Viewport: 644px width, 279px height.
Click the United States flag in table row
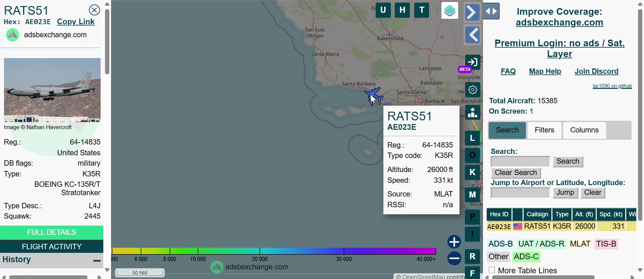518,226
